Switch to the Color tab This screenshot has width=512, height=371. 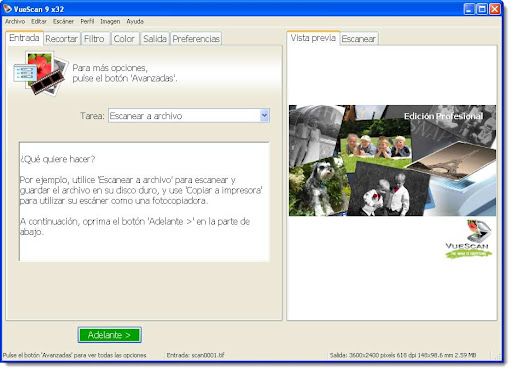coord(125,39)
